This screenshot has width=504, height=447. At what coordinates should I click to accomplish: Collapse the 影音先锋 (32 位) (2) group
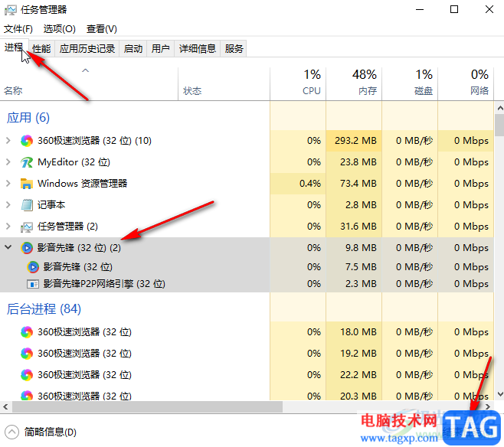(8, 247)
